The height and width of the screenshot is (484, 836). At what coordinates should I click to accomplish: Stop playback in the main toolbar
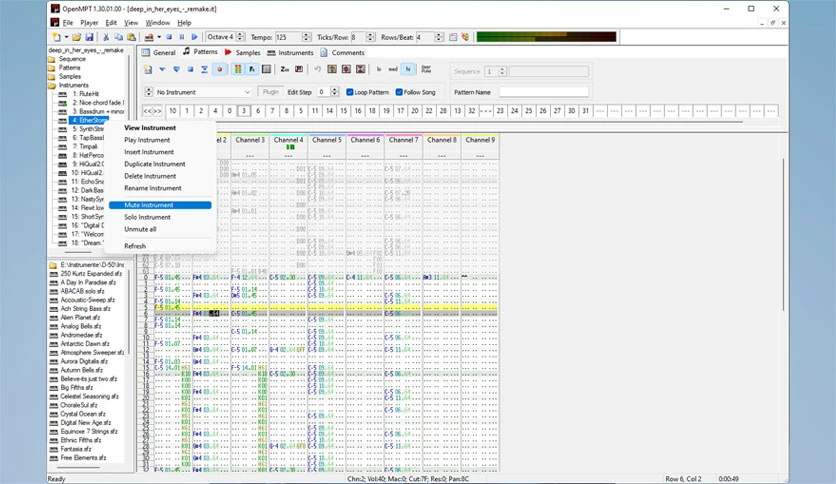coord(169,37)
